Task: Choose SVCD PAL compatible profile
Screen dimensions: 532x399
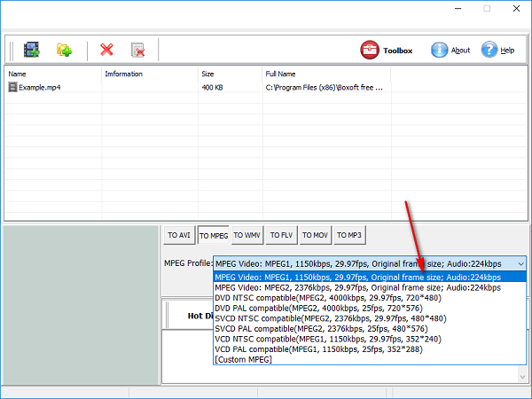Action: point(370,329)
